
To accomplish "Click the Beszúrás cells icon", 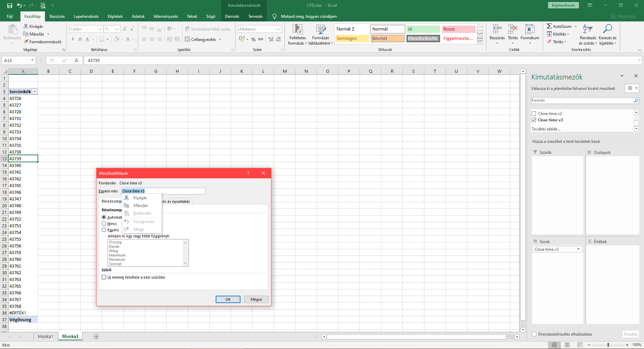I will (x=497, y=29).
